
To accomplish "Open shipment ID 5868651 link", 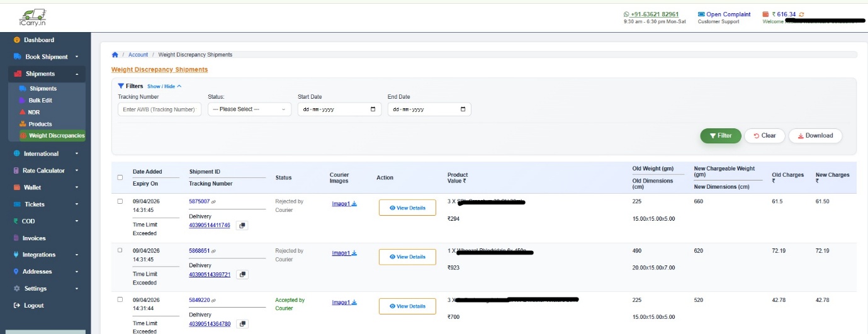I will tap(200, 250).
